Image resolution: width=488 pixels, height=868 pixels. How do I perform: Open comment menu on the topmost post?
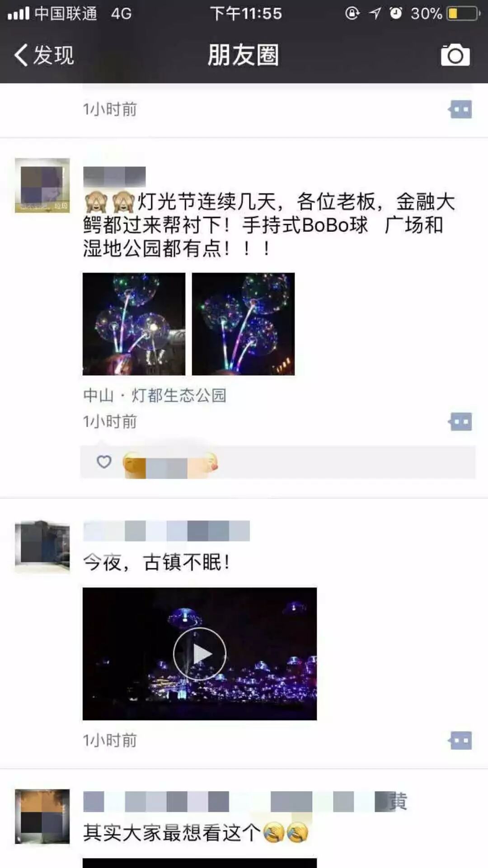pyautogui.click(x=460, y=109)
